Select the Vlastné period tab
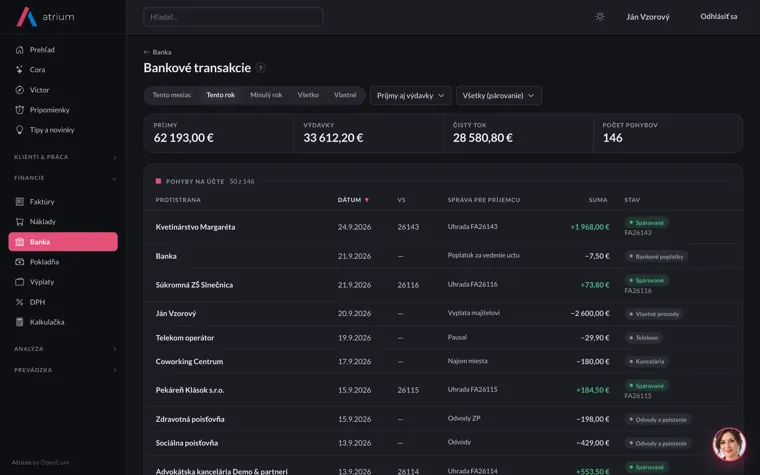This screenshot has width=760, height=475. tap(345, 95)
